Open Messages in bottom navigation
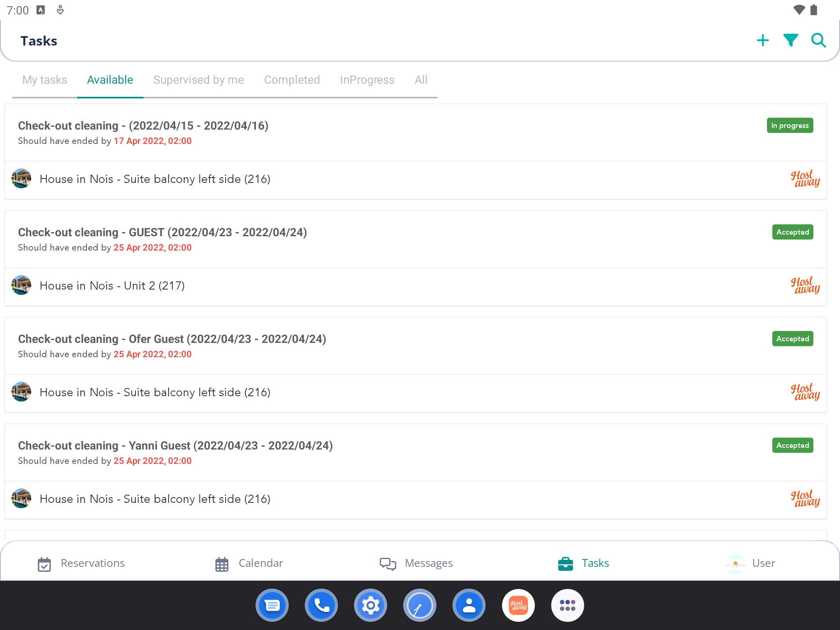840x630 pixels. coord(416,563)
